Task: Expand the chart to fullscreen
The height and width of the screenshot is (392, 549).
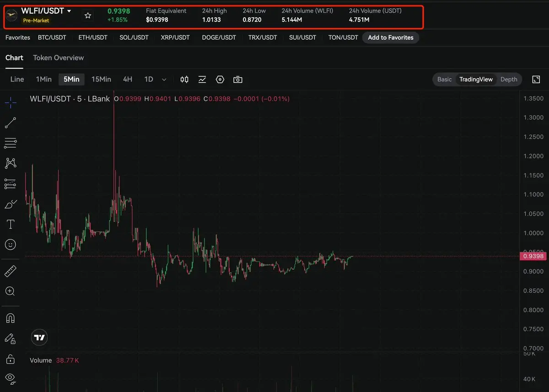Action: (536, 80)
